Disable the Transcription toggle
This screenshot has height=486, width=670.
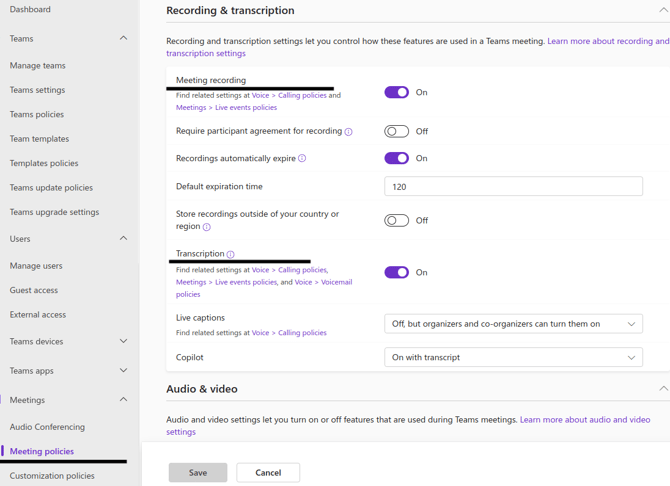[x=397, y=272]
